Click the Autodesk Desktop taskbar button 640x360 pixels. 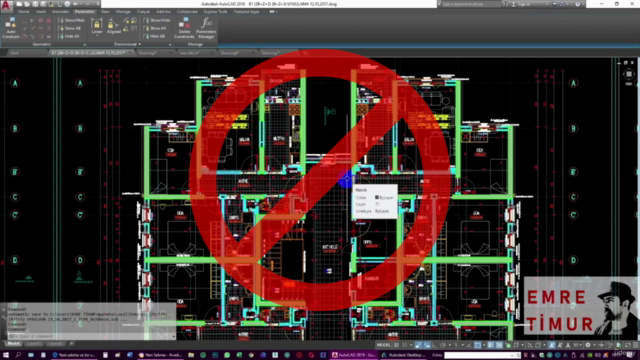[x=404, y=355]
